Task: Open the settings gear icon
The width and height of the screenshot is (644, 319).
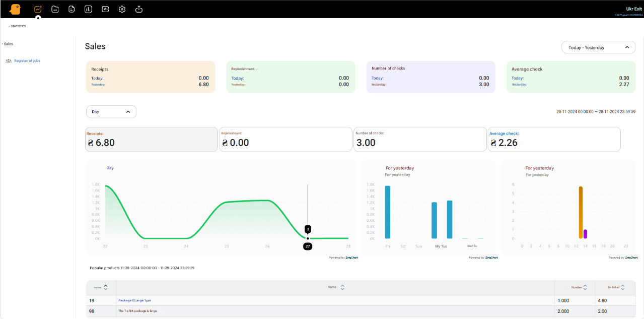Action: point(122,9)
